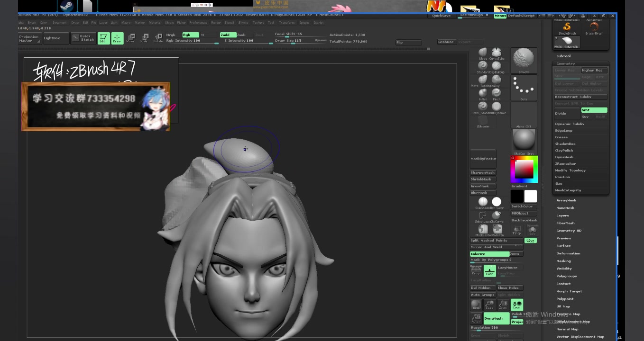
Task: Click the Reconstruct Subdiv button
Action: pos(581,97)
